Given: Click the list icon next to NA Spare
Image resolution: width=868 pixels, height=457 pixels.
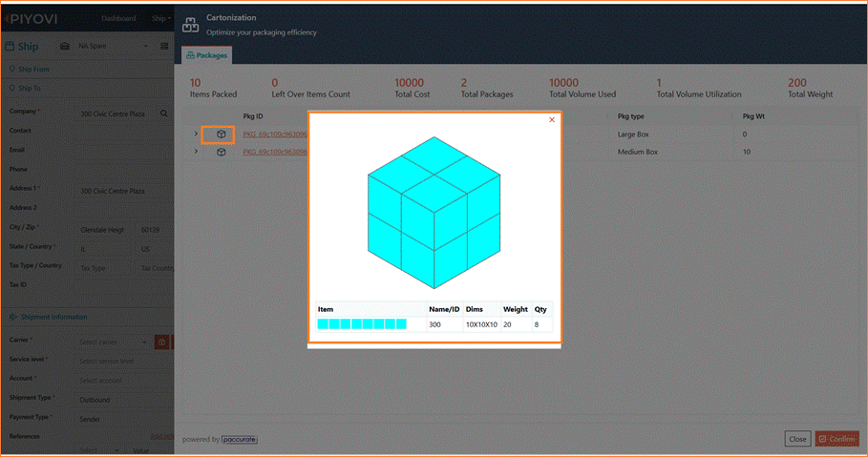Looking at the screenshot, I should click(164, 47).
